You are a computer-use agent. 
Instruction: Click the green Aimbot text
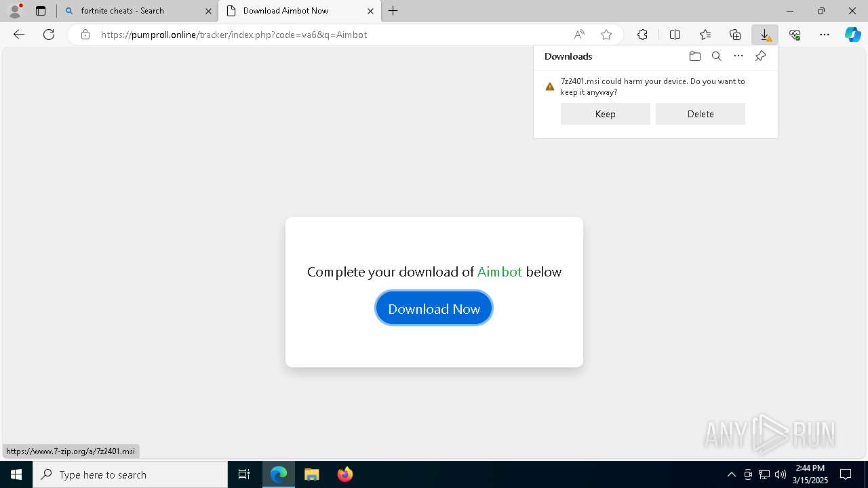click(x=500, y=272)
